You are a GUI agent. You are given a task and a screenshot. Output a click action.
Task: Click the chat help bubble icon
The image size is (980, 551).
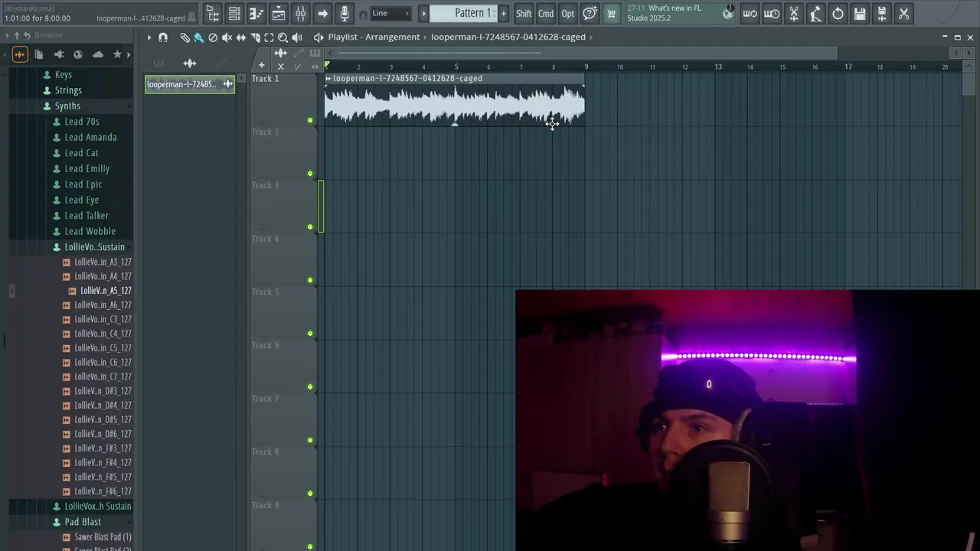tap(590, 13)
